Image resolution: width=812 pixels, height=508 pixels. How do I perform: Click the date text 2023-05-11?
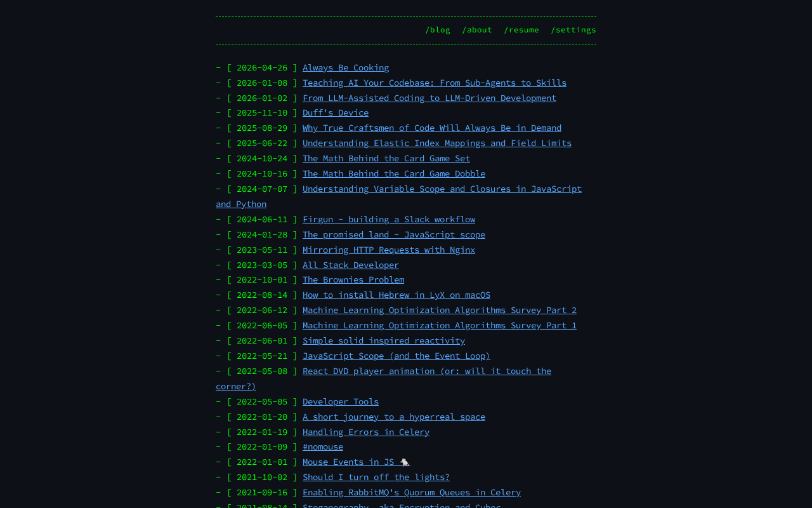pos(262,250)
